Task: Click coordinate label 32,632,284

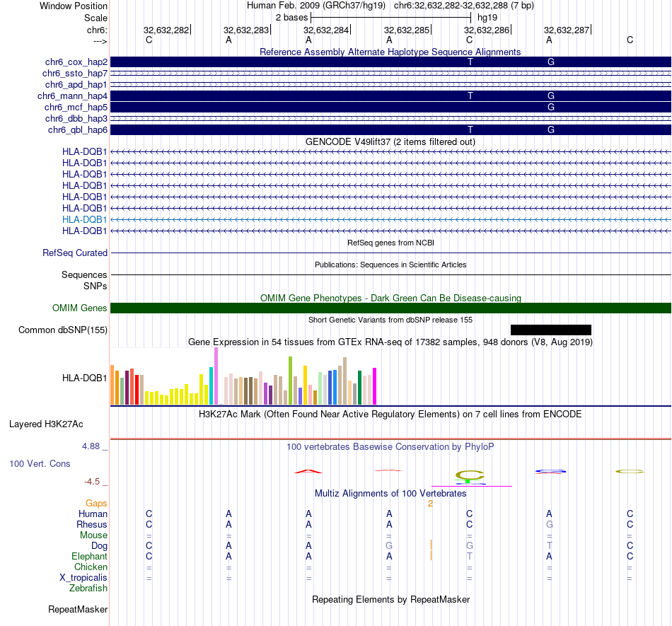Action: (326, 30)
